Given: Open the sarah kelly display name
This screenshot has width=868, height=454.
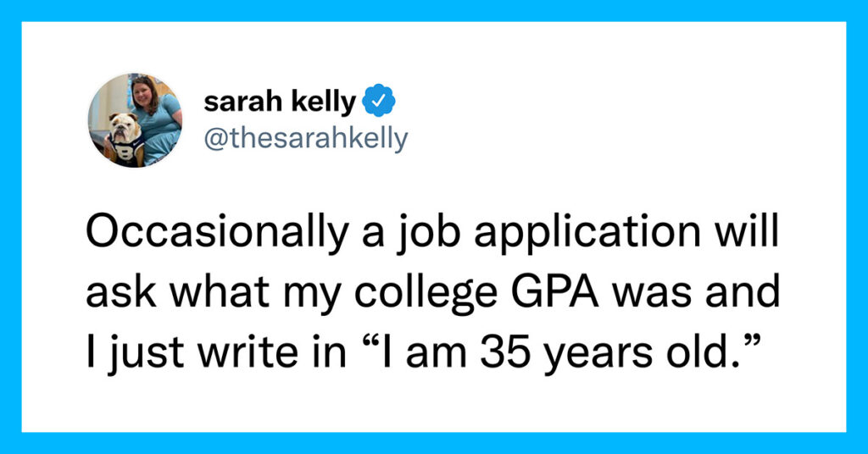Looking at the screenshot, I should coord(280,102).
